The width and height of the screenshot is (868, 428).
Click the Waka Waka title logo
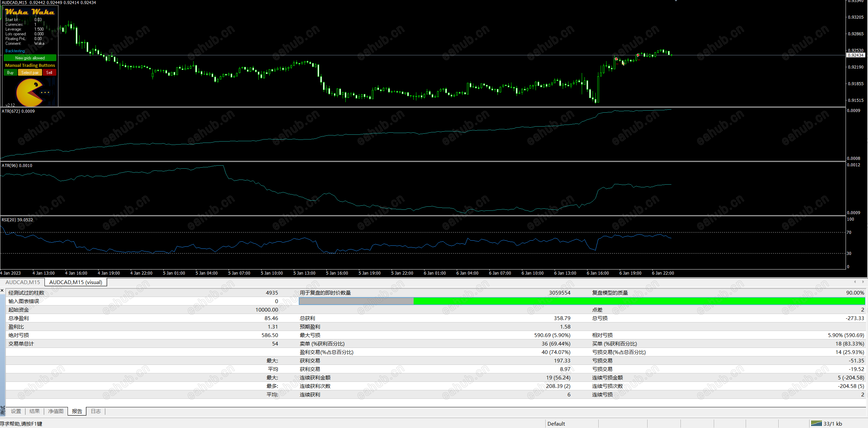pyautogui.click(x=30, y=12)
